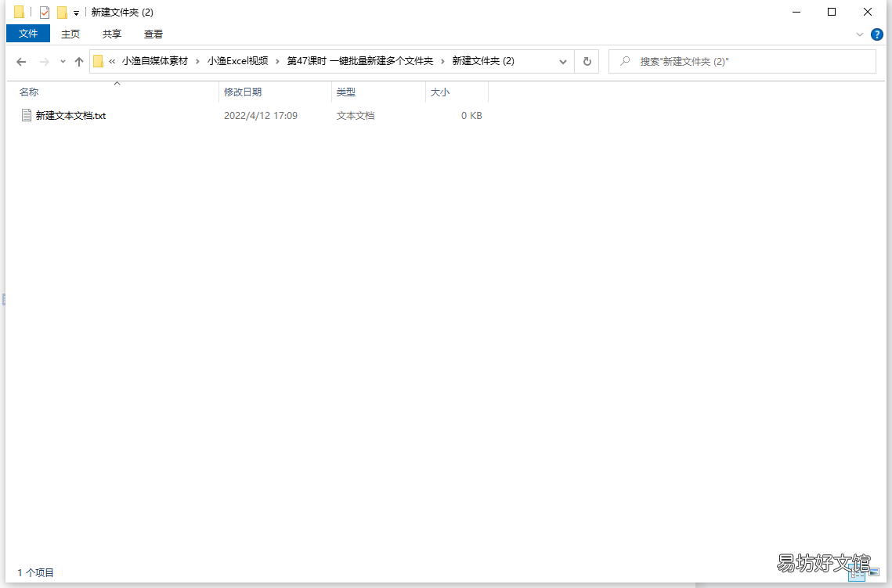Expand the chevron after 小渔自媒体素材
The image size is (892, 588).
pyautogui.click(x=197, y=61)
